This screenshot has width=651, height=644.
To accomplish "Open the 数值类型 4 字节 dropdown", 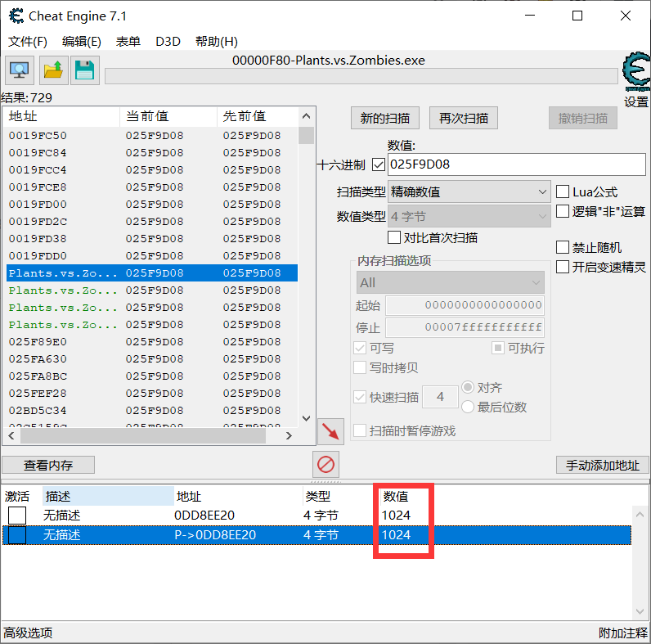I will (x=469, y=216).
